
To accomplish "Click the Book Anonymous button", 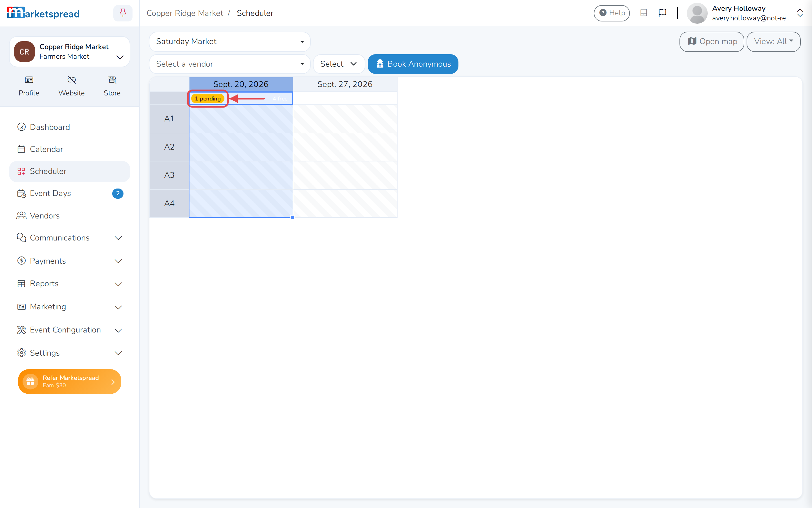I will (x=413, y=64).
